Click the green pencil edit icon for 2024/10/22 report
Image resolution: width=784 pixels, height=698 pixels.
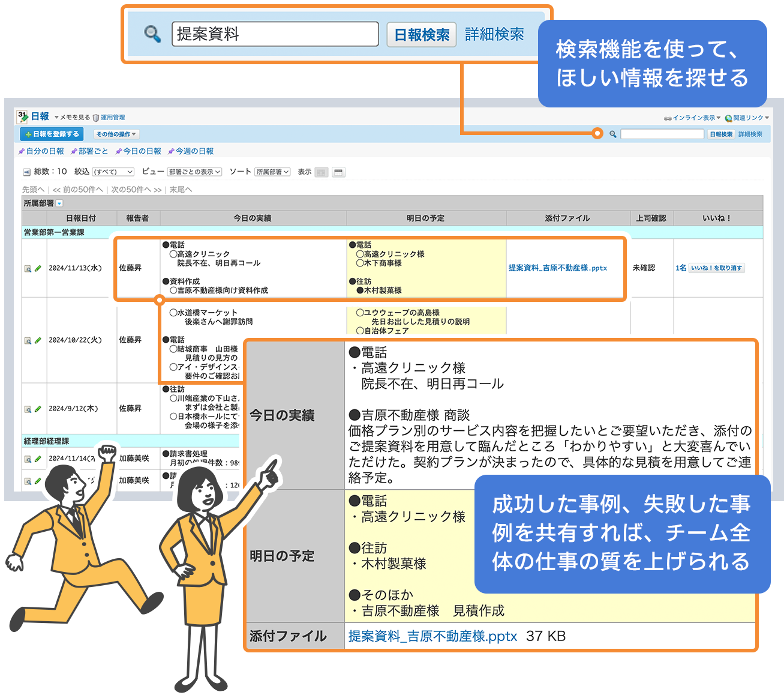[x=38, y=340]
